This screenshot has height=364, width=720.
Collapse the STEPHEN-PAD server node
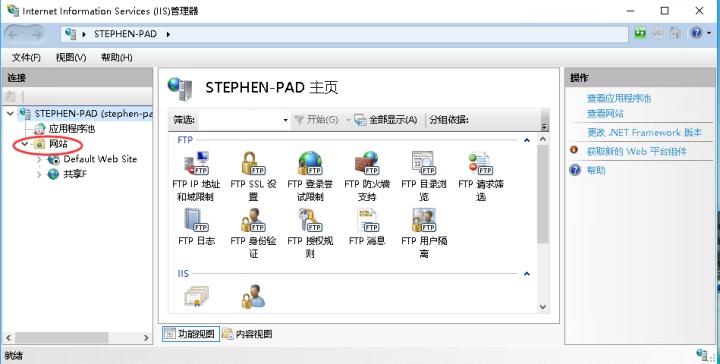tap(10, 114)
